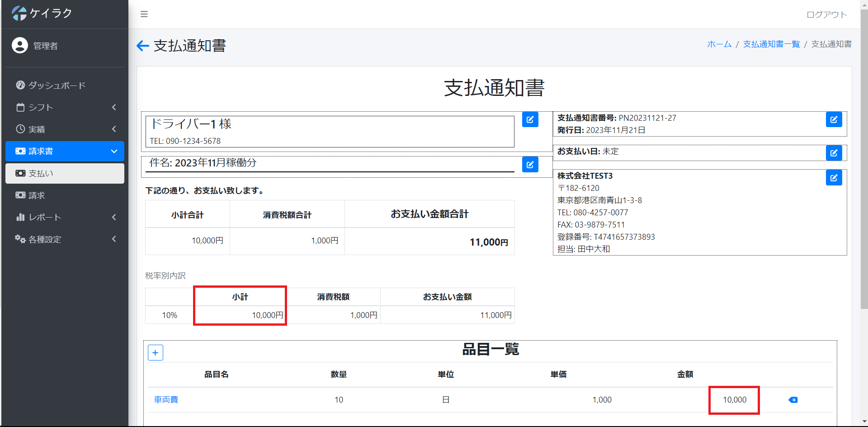Click the 11,000円 payment total
868x427 pixels.
coord(489,242)
